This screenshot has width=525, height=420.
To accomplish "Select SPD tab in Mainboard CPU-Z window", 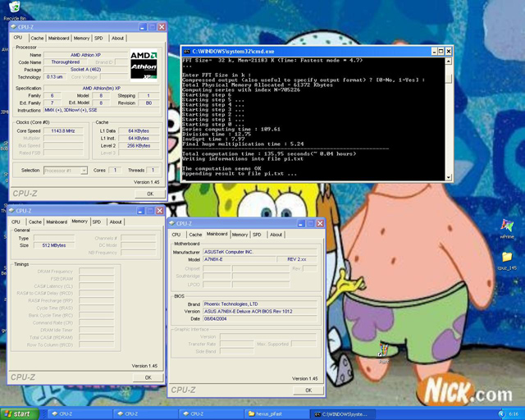I will point(257,235).
